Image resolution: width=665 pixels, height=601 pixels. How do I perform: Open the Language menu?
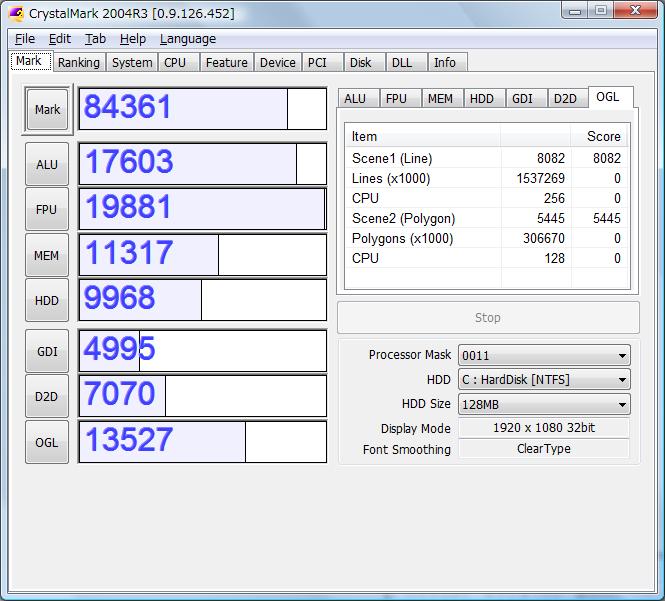[188, 39]
